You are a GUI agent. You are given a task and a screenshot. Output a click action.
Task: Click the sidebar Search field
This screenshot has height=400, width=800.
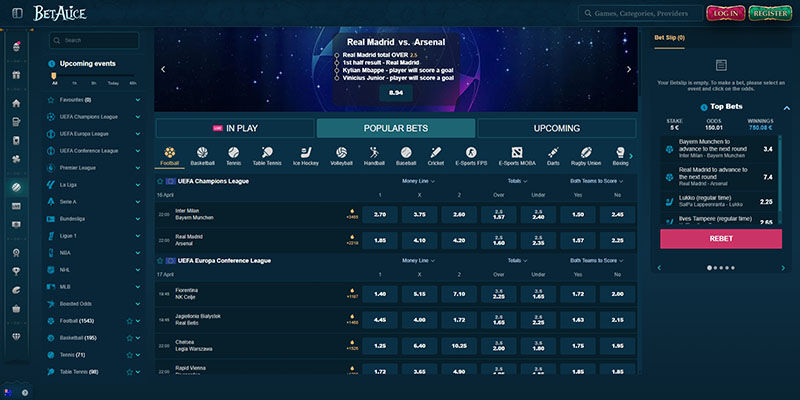(x=94, y=40)
